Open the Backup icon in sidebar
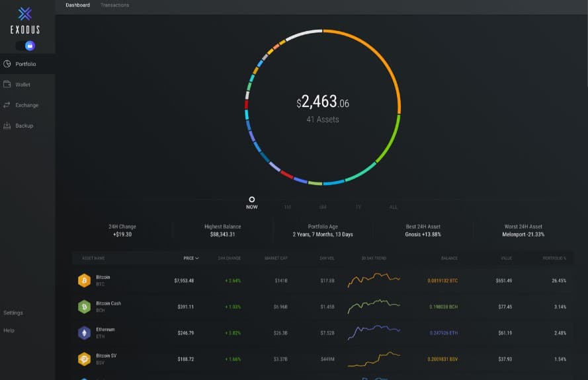This screenshot has width=588, height=380. click(7, 126)
